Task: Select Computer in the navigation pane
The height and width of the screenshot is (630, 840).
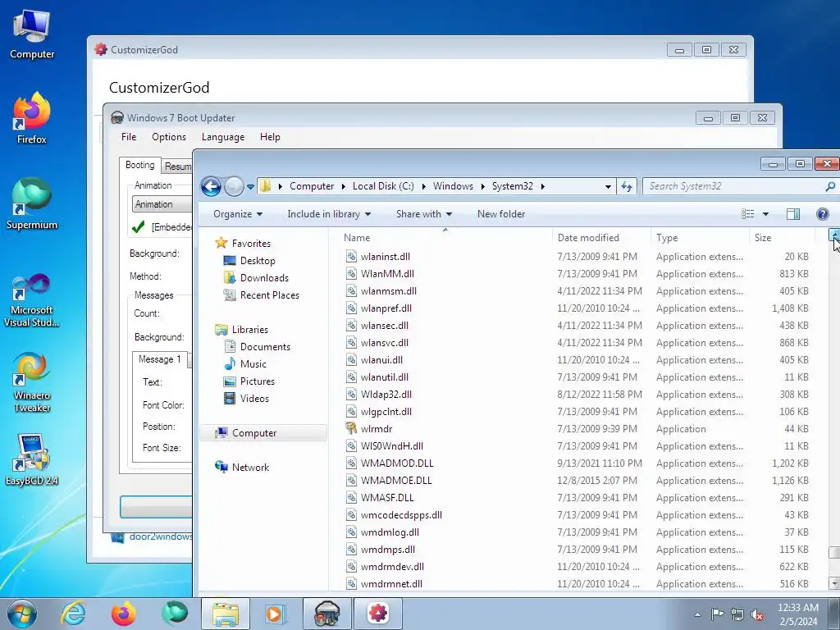Action: pyautogui.click(x=263, y=433)
